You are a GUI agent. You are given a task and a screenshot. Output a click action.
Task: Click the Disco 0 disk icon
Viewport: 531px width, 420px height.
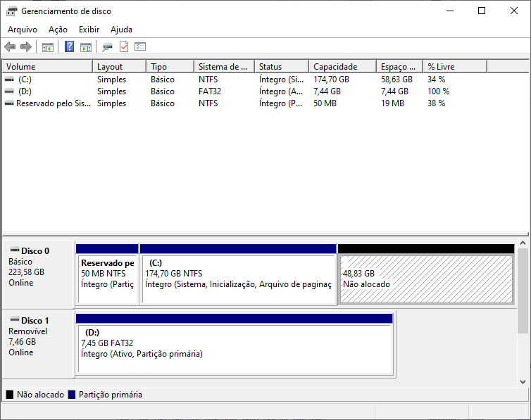pos(15,250)
